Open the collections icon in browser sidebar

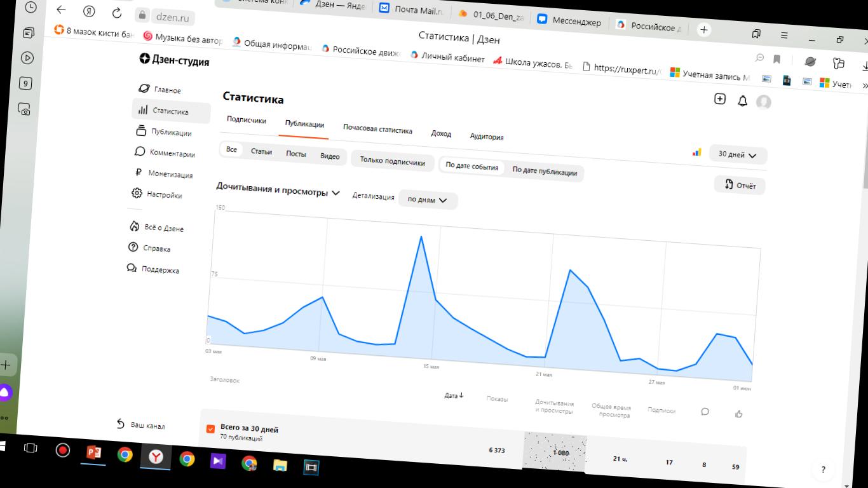(29, 32)
